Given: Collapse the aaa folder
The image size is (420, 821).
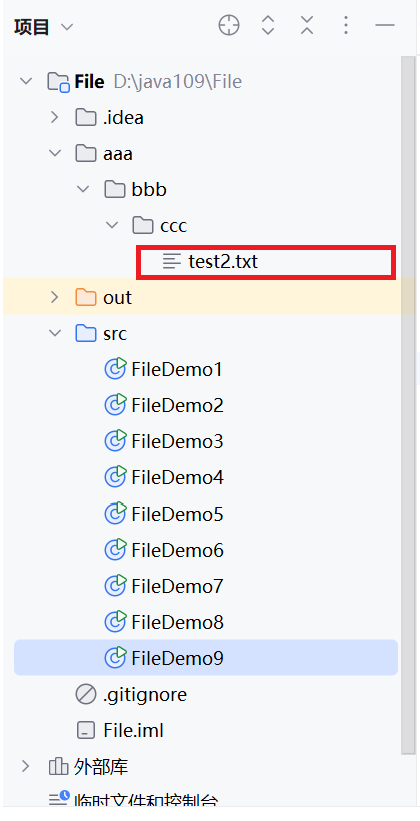Looking at the screenshot, I should [x=54, y=153].
